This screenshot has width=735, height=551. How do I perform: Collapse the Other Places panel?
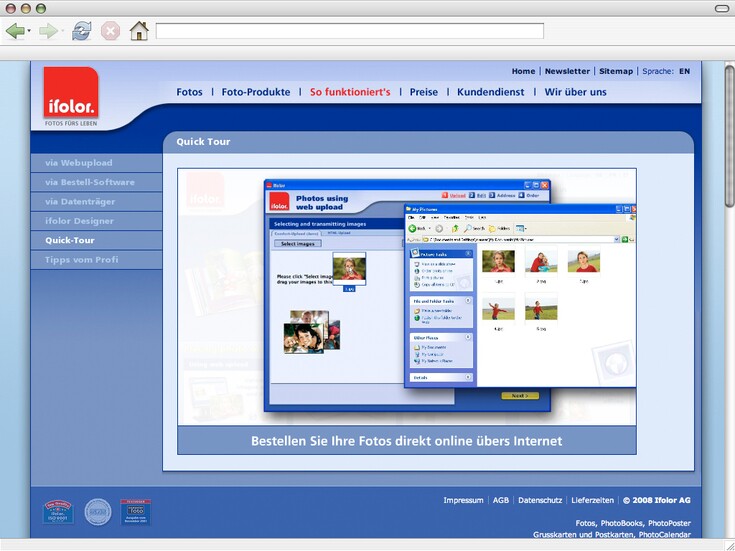pos(468,337)
